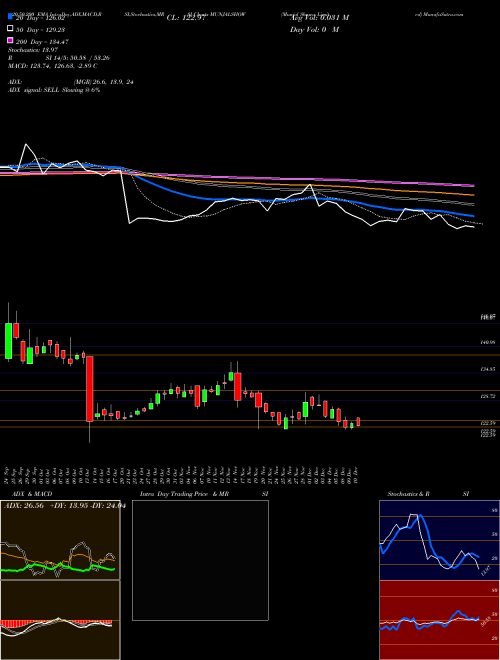The image size is (500, 660).
Task: Open the blue Stochastics chart panel
Action: click(439, 540)
